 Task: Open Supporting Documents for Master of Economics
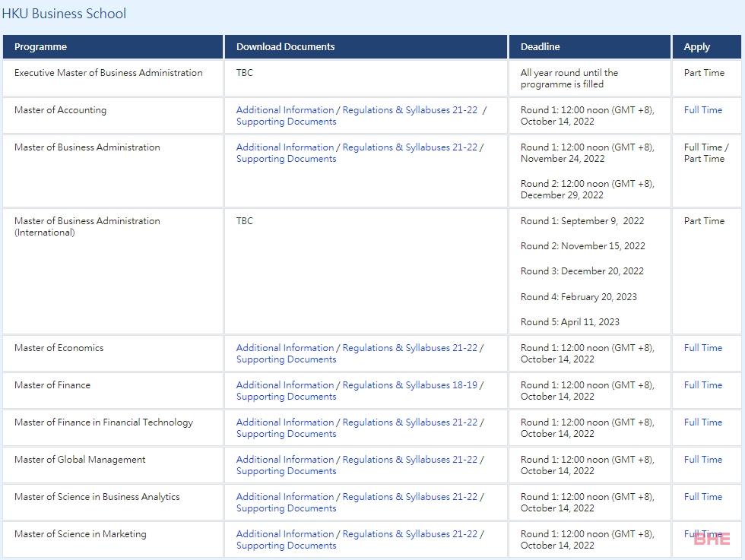pyautogui.click(x=286, y=359)
